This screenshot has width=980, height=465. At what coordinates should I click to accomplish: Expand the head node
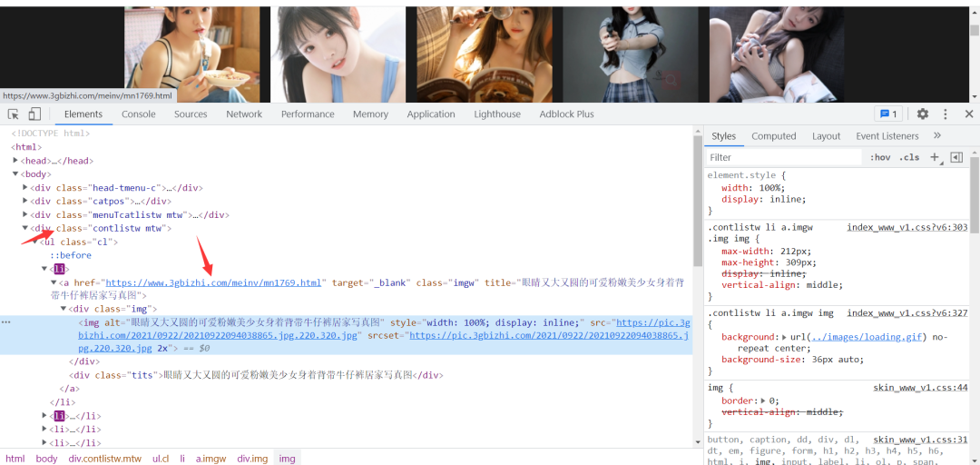(15, 161)
